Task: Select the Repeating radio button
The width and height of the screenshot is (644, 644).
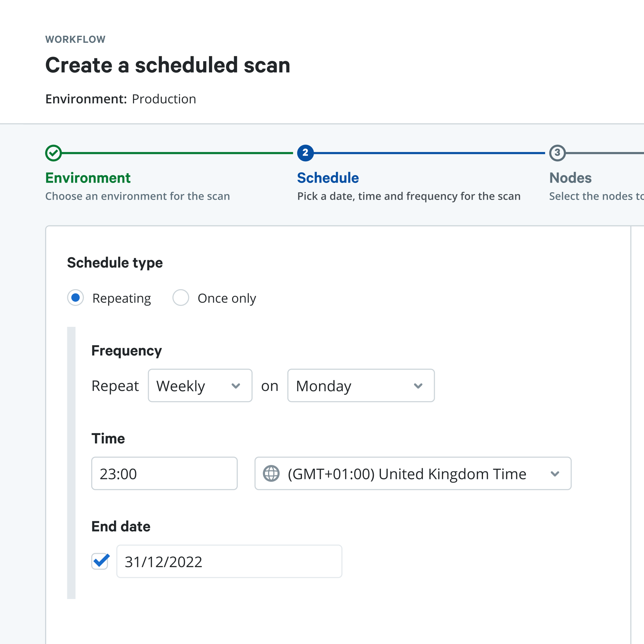Action: (x=75, y=298)
